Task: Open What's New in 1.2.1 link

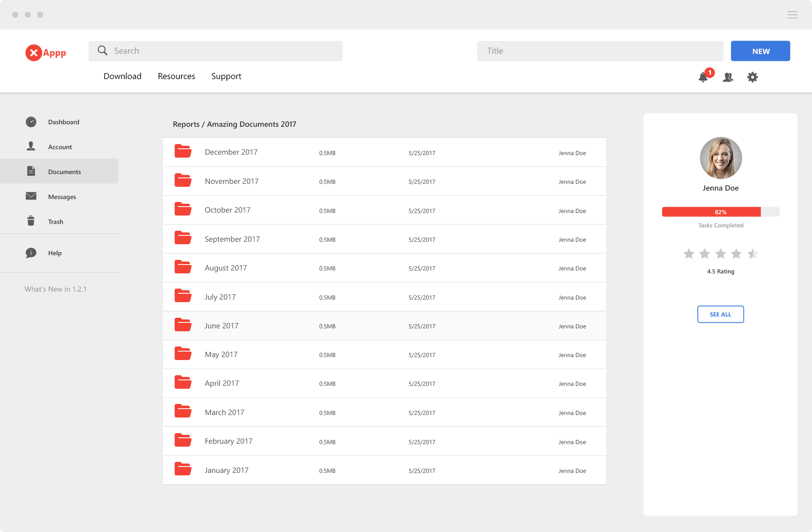Action: click(x=55, y=289)
